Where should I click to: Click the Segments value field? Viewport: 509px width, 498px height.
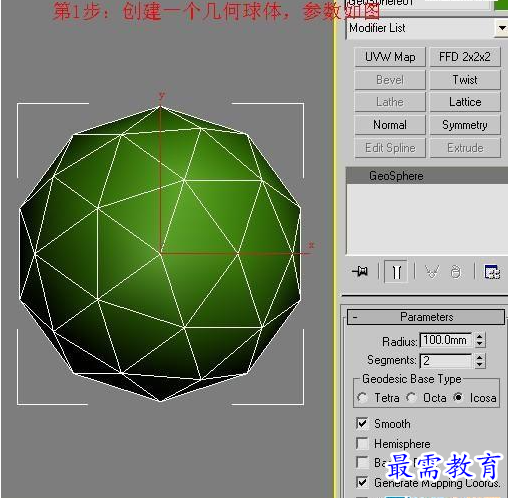point(446,361)
